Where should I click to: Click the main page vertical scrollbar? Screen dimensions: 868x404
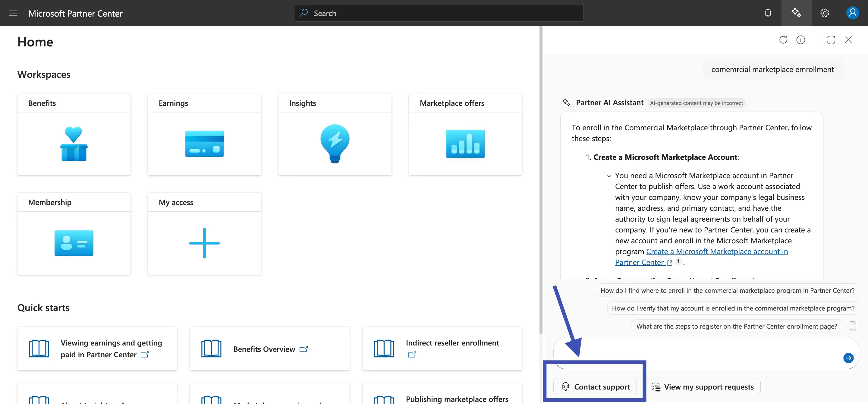click(x=541, y=180)
